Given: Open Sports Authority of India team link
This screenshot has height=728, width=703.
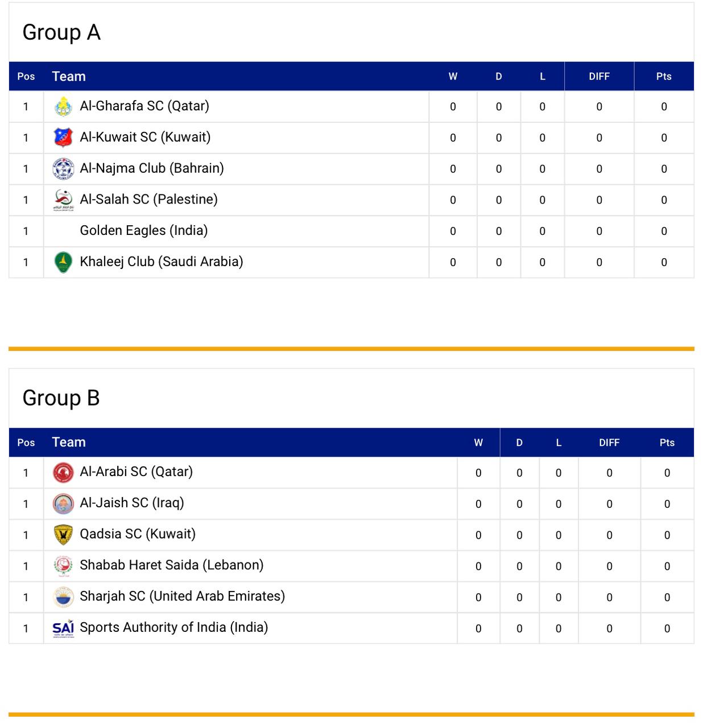Looking at the screenshot, I should 173,627.
